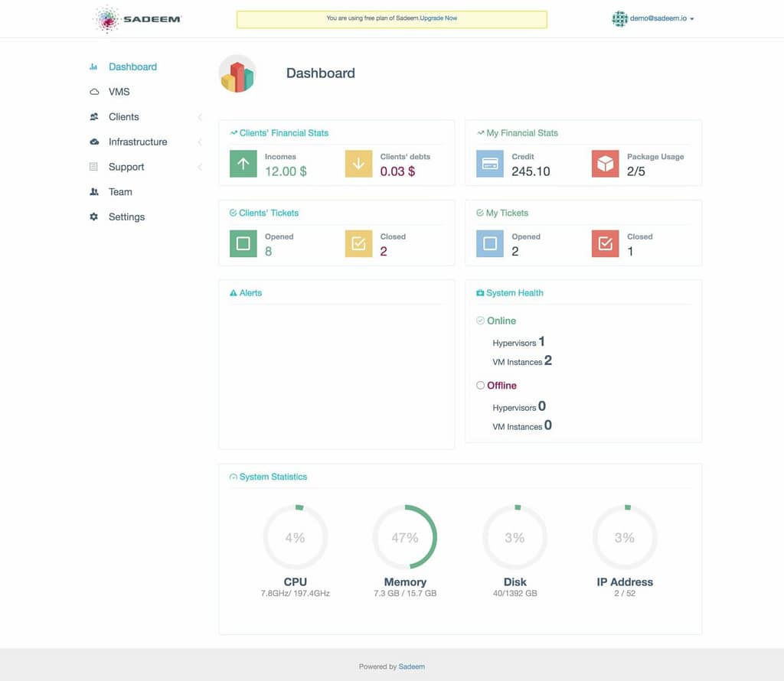Image resolution: width=784 pixels, height=681 pixels.
Task: Expand the Clients sidebar submenu chevron
Action: click(x=200, y=117)
